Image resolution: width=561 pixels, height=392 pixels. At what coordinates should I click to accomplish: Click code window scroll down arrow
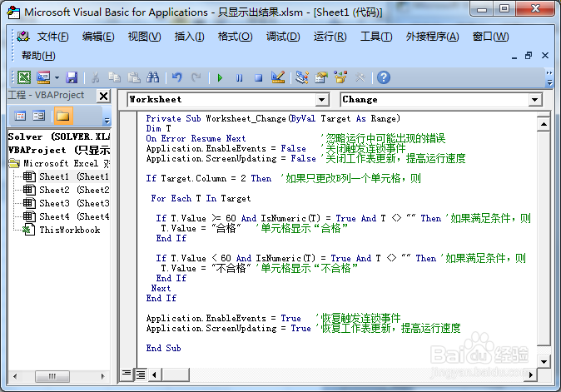[544, 361]
